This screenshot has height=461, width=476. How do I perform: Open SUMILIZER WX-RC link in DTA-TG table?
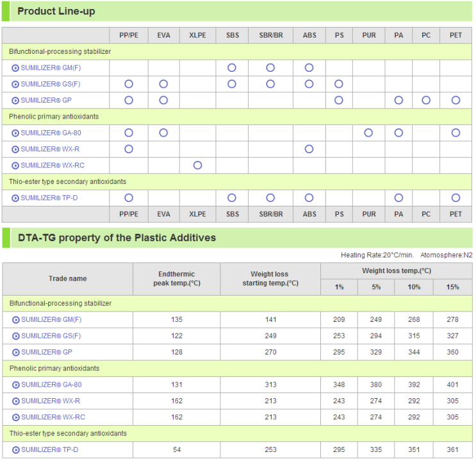(53, 417)
